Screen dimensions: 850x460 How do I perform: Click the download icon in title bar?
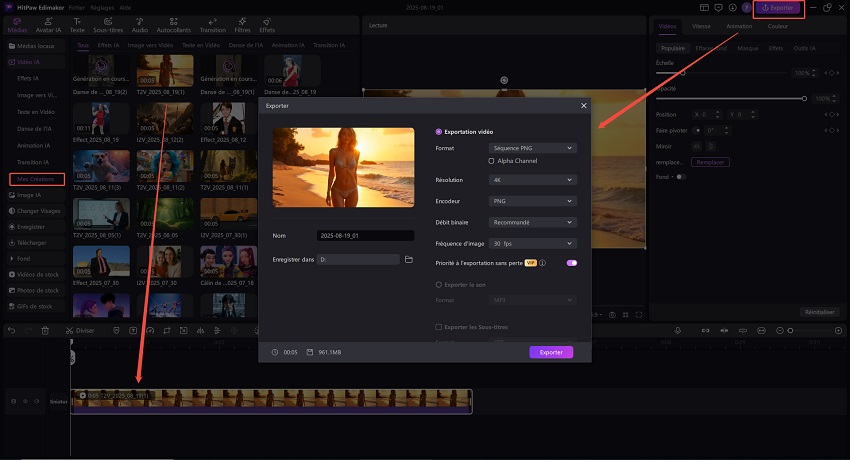[x=732, y=8]
